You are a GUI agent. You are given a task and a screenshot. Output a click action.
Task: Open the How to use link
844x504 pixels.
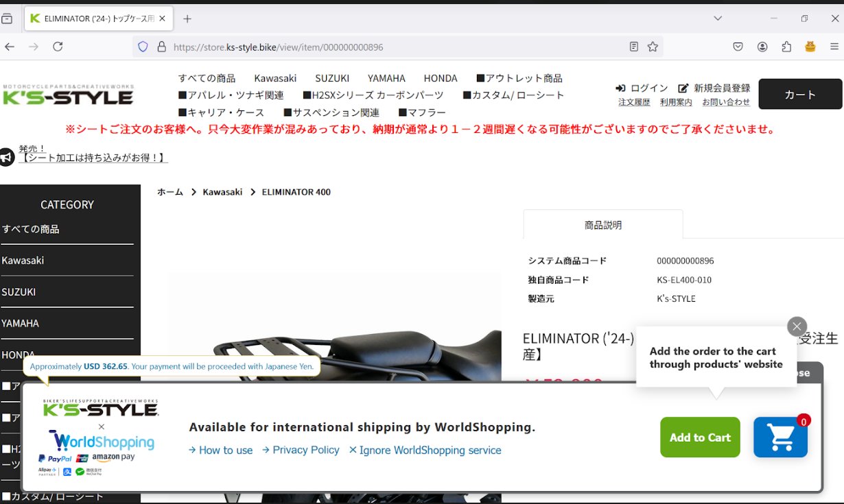pyautogui.click(x=221, y=451)
